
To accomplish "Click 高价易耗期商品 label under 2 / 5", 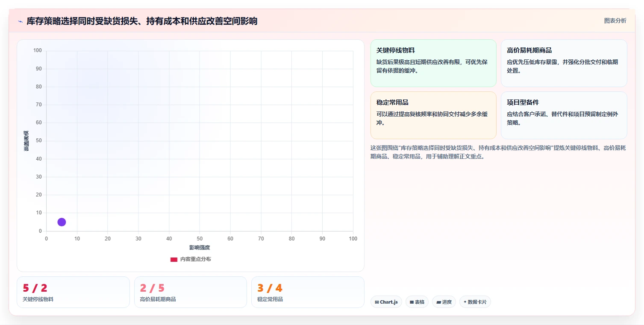I will click(158, 299).
